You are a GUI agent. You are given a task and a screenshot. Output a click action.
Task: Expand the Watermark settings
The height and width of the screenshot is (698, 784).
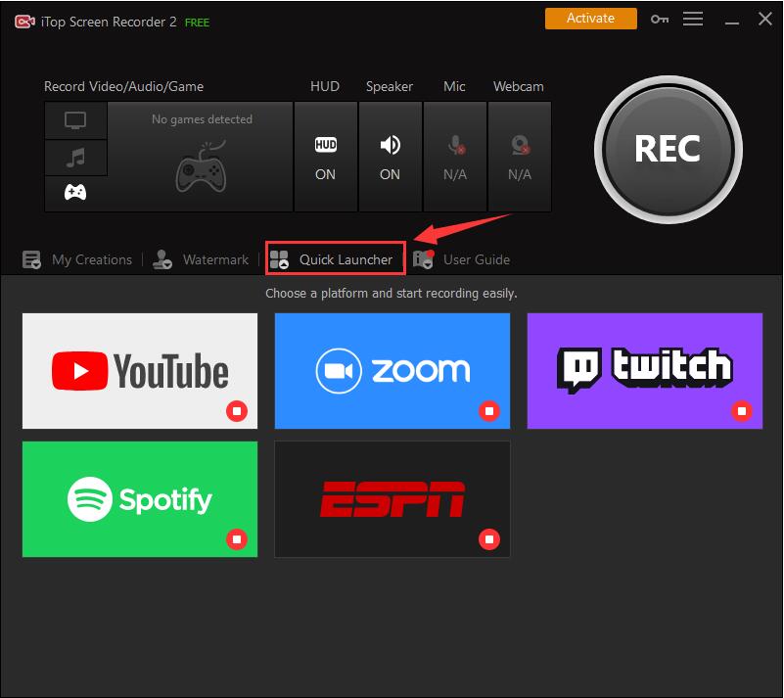click(x=204, y=259)
